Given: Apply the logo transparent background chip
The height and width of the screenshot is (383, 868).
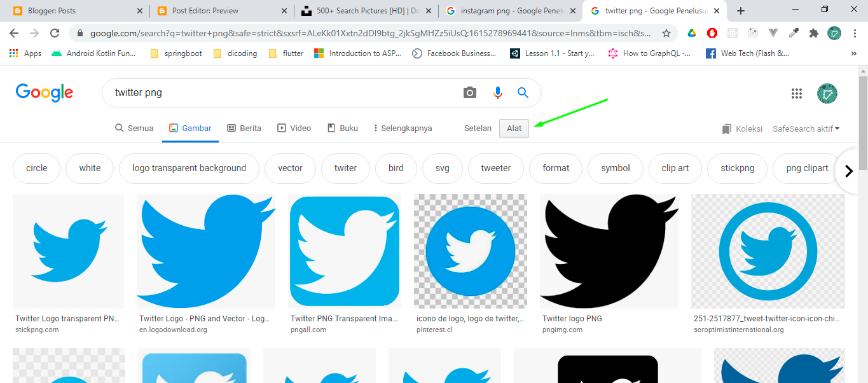Looking at the screenshot, I should pos(189,168).
